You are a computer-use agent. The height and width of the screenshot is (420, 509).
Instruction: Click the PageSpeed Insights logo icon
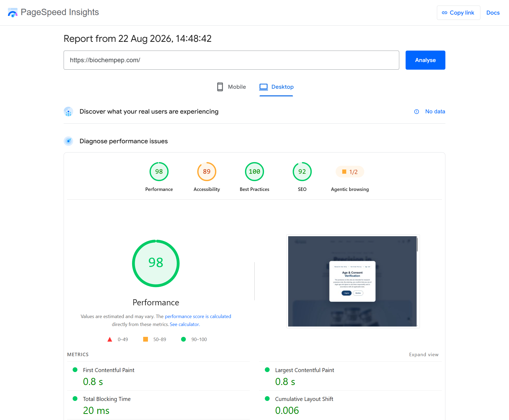(x=12, y=12)
